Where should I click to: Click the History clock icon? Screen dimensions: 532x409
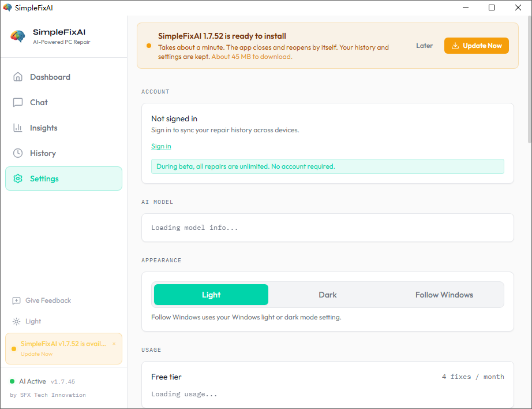(x=18, y=153)
